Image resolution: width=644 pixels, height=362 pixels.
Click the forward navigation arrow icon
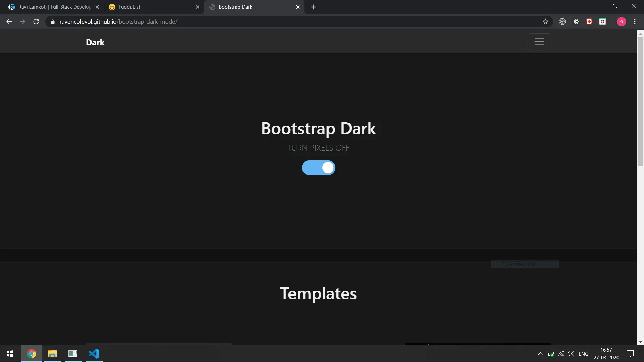click(22, 22)
